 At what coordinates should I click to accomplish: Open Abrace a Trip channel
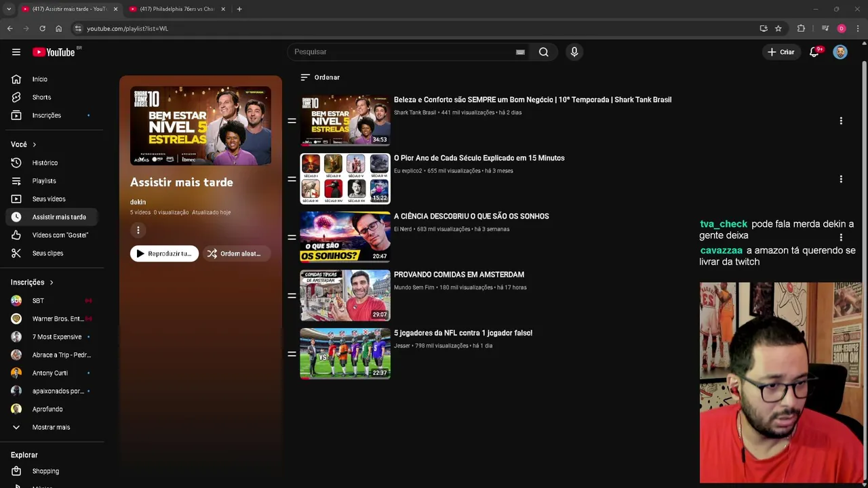coord(52,355)
